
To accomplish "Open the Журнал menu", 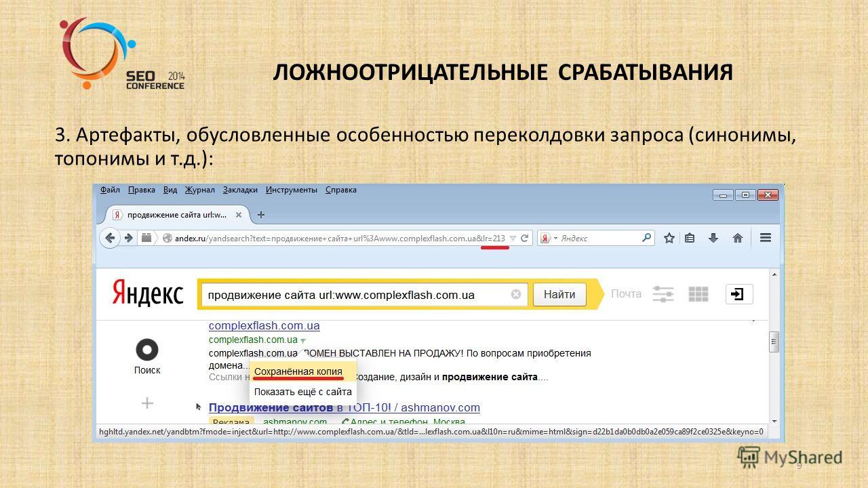I will 199,190.
